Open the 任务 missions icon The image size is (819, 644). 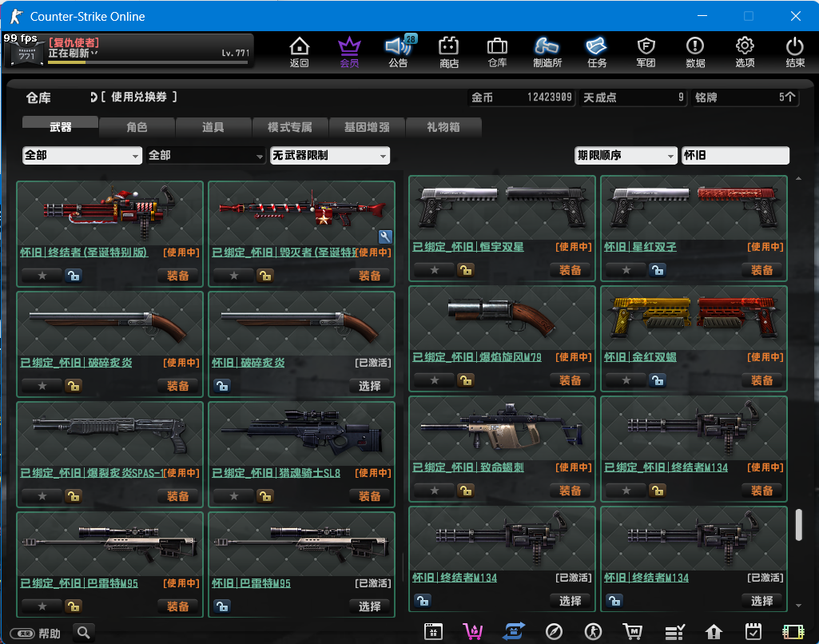[597, 52]
